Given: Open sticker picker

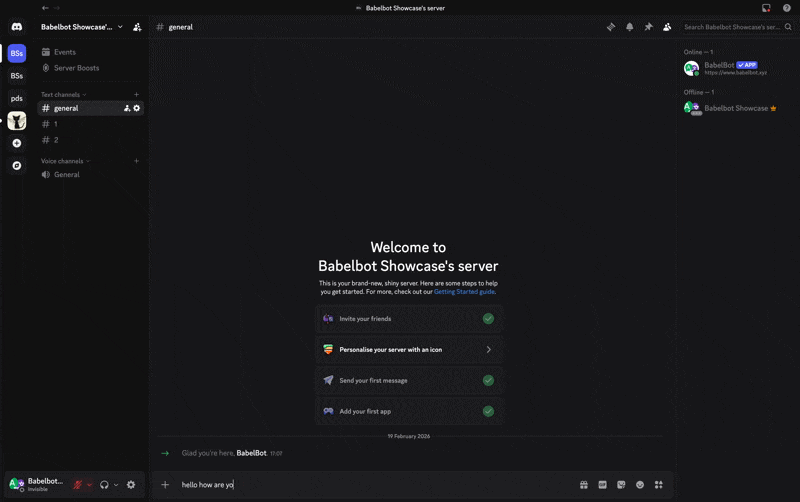Looking at the screenshot, I should pyautogui.click(x=621, y=485).
